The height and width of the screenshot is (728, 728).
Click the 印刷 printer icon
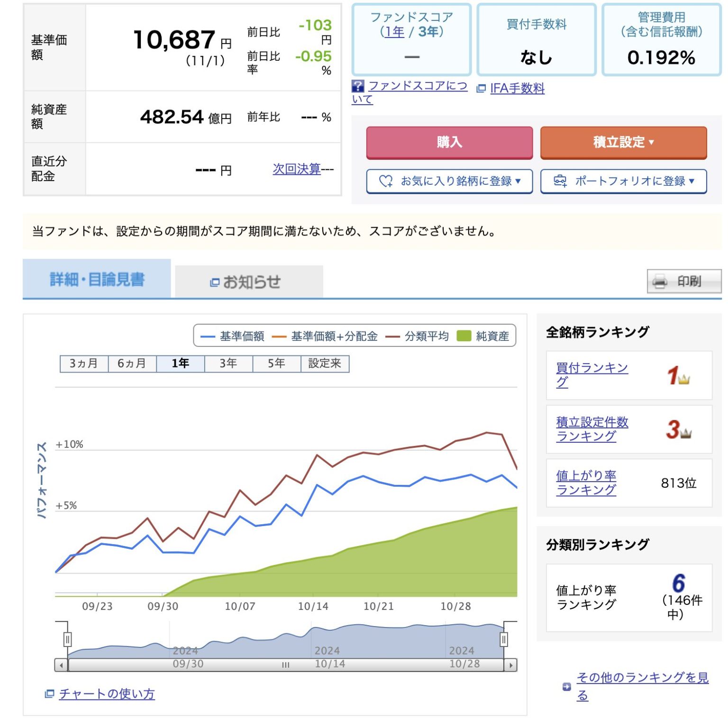660,282
